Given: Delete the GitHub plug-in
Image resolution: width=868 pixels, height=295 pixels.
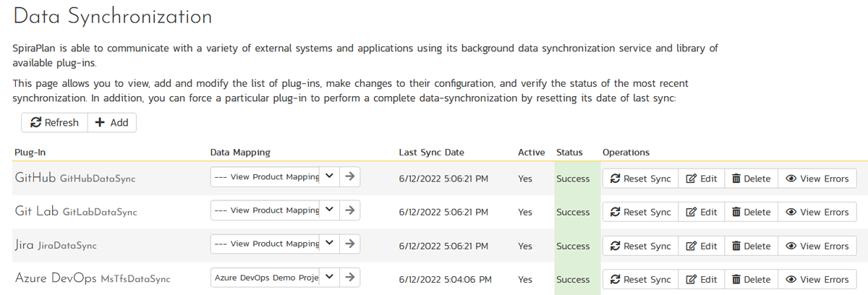Looking at the screenshot, I should pos(751,179).
